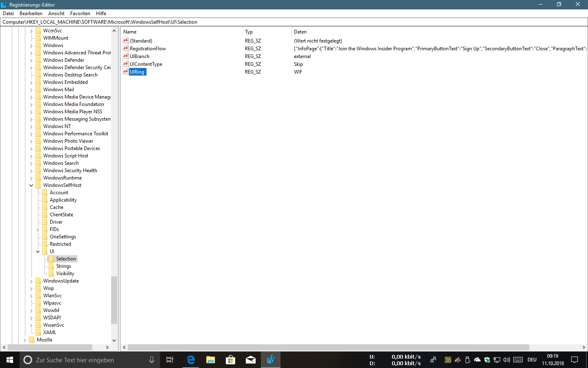Select the ClientState key in the tree
Image resolution: width=588 pixels, height=368 pixels.
pyautogui.click(x=62, y=215)
